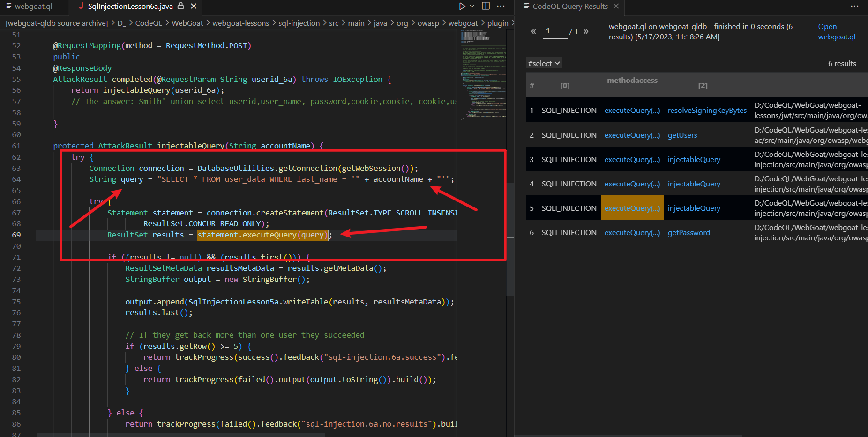Open getPassword method link
This screenshot has width=868, height=437.
688,233
